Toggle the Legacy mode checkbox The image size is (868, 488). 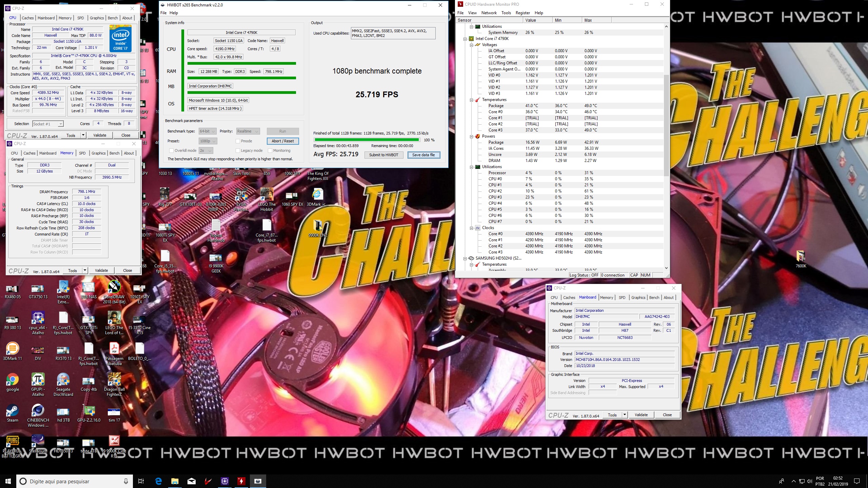click(x=238, y=150)
